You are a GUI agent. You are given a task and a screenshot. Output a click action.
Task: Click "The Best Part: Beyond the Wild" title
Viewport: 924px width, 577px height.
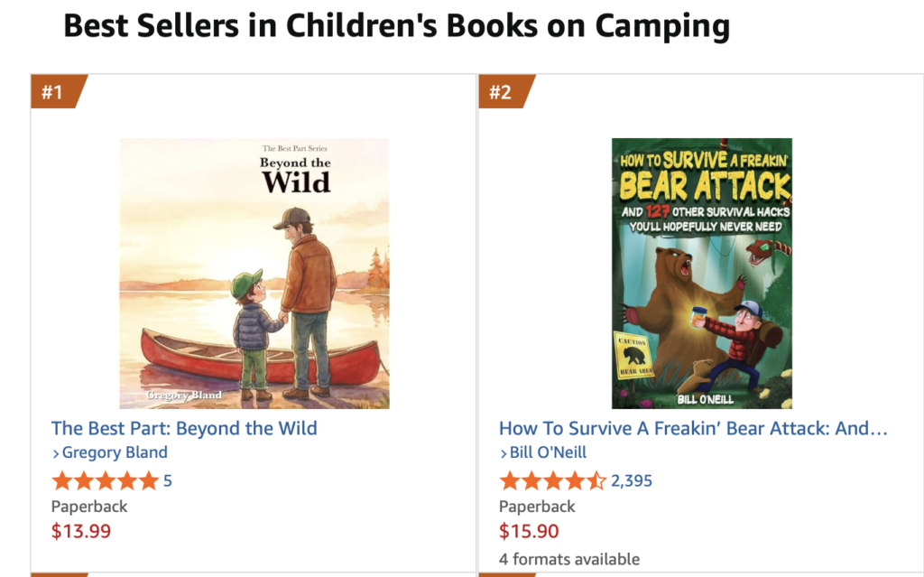(x=184, y=428)
